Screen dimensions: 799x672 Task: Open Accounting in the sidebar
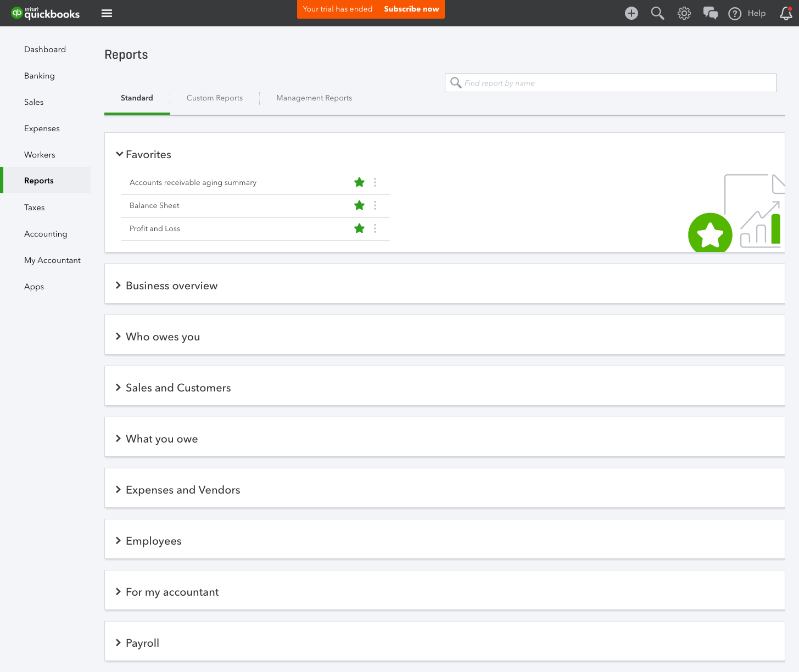tap(46, 234)
